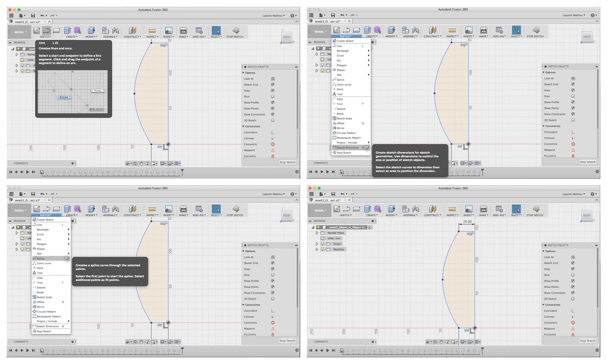607x364 pixels.
Task: In the window with the Line tooltip, click the Insert image icon
Action: click(x=169, y=30)
